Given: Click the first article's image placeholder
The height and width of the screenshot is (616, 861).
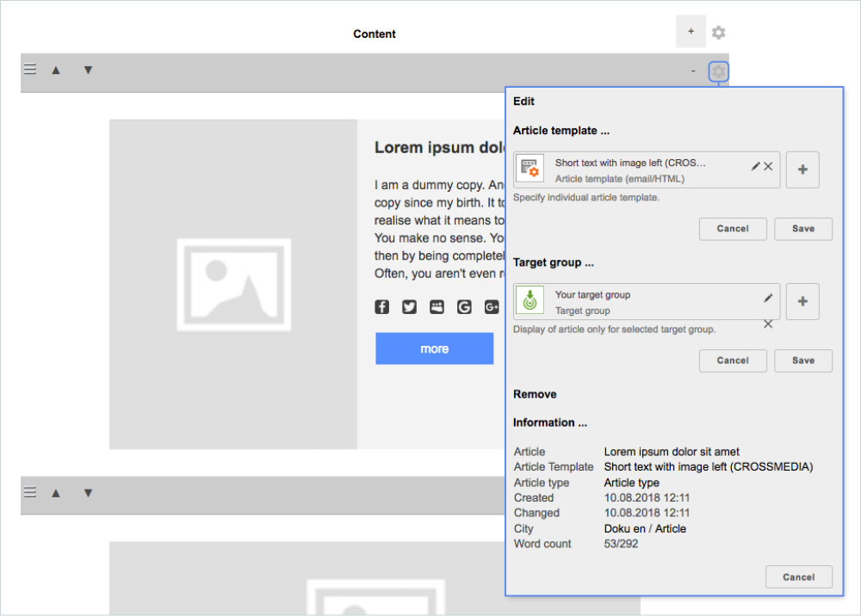Looking at the screenshot, I should (233, 284).
